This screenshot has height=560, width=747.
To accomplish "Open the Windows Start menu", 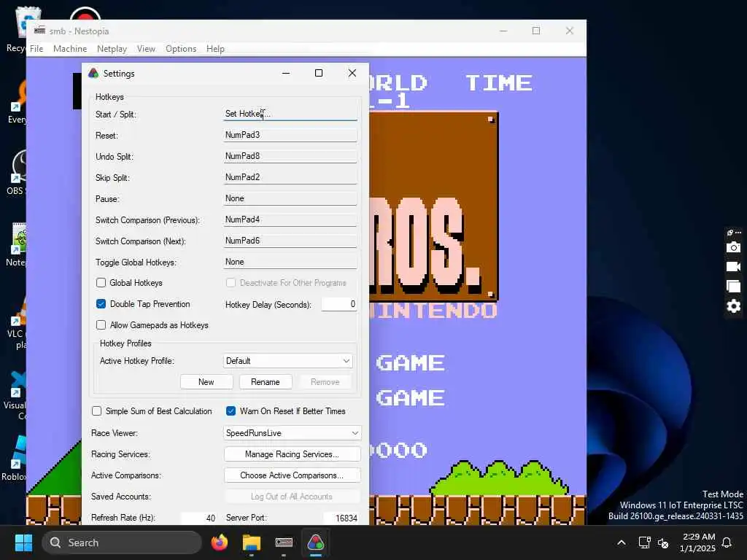I will 23,542.
